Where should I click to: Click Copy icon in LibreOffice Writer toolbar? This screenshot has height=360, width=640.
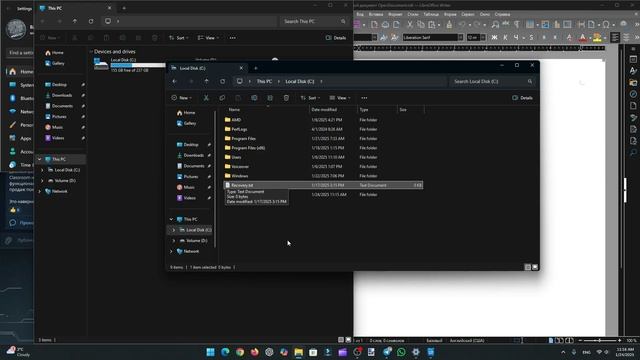pyautogui.click(x=420, y=25)
